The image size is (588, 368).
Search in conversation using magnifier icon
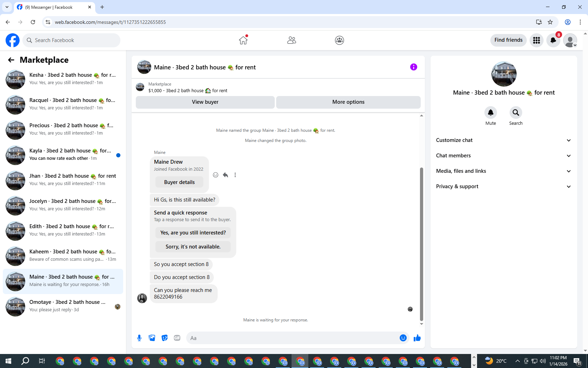point(516,113)
